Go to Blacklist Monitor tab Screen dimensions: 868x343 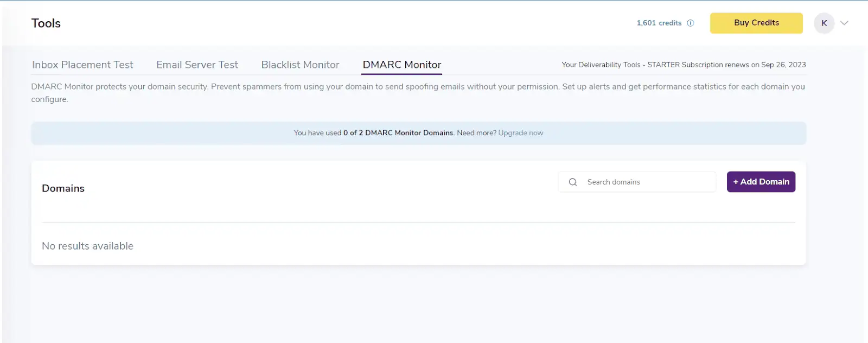[300, 65]
